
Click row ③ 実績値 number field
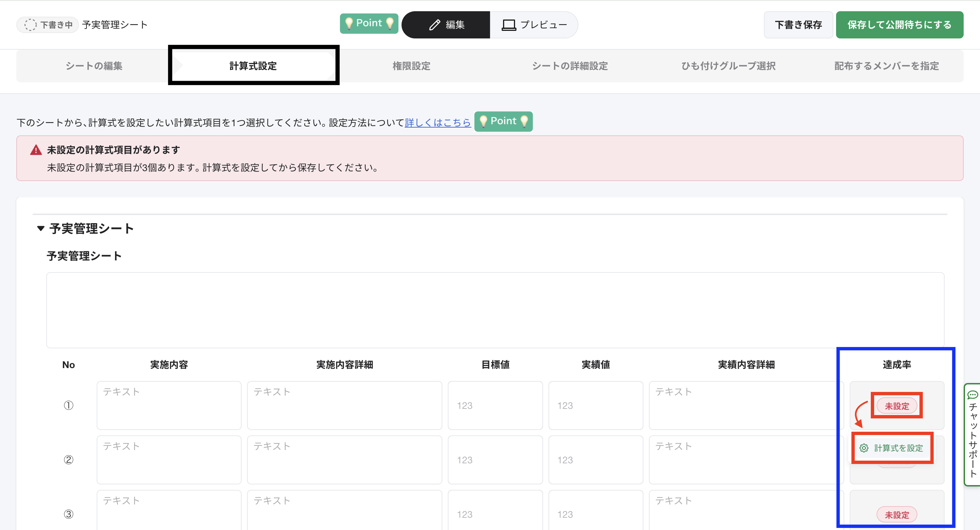coord(596,510)
